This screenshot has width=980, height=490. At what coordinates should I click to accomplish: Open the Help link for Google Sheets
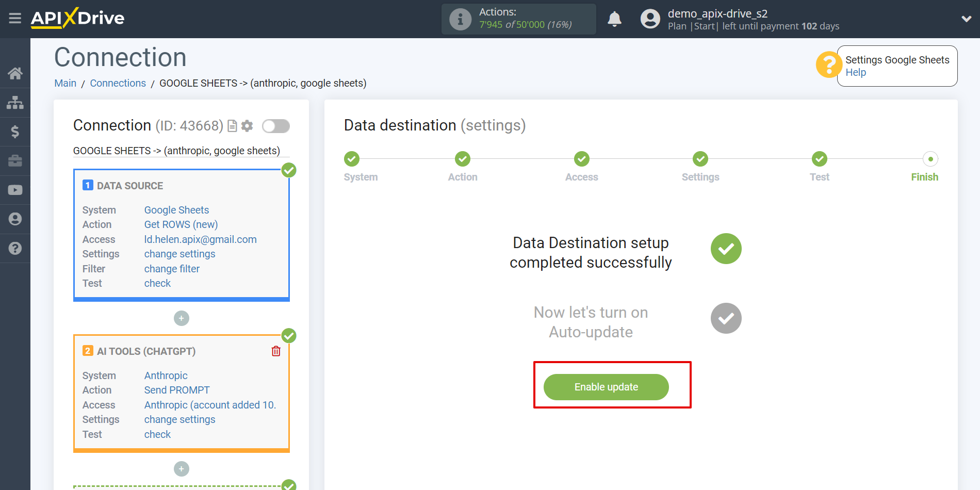(856, 73)
